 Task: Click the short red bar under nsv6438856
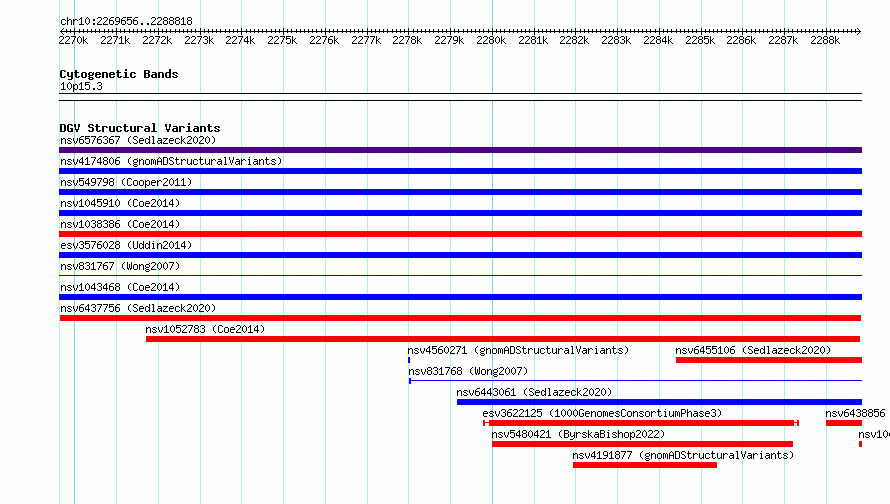844,423
